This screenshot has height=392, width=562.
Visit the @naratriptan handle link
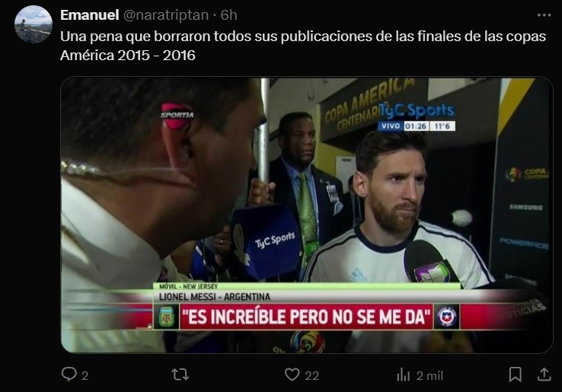(x=166, y=15)
